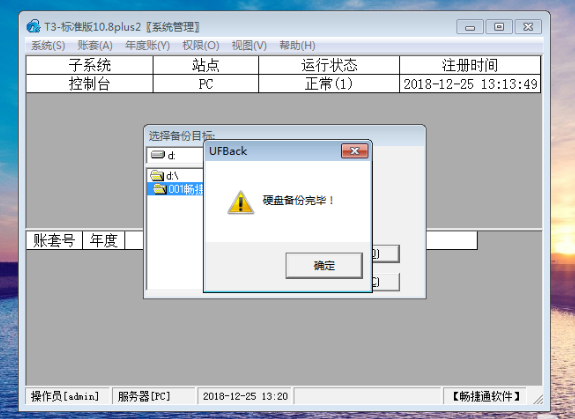The width and height of the screenshot is (575, 419).
Task: Open the 视图(V) menu
Action: click(249, 45)
